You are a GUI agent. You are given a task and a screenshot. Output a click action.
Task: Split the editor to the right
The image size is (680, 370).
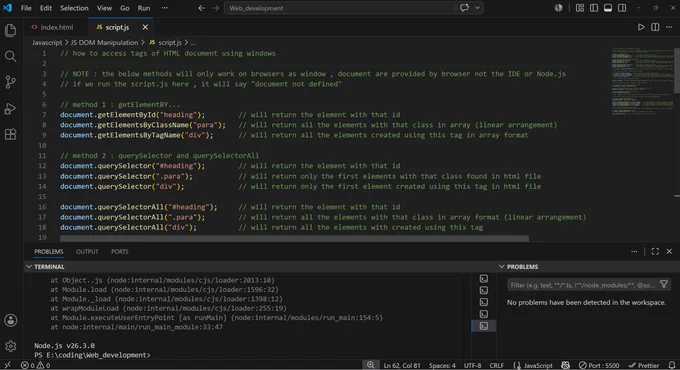pyautogui.click(x=655, y=27)
